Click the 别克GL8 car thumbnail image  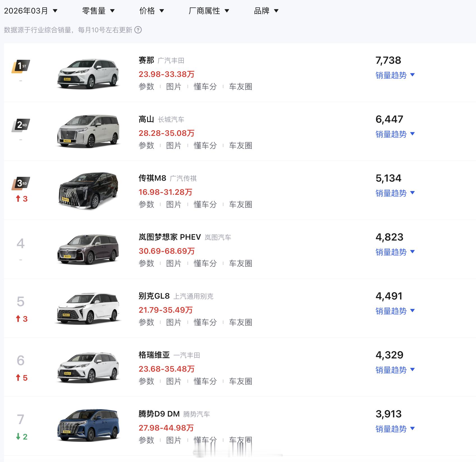coord(88,308)
